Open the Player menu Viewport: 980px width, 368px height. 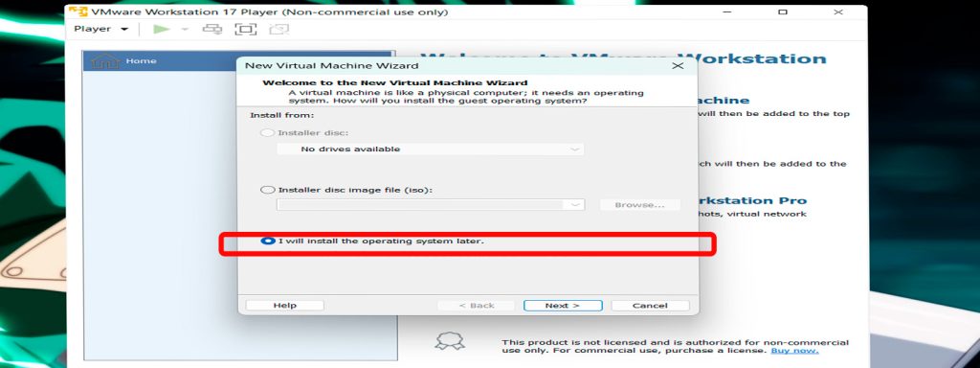(x=100, y=29)
